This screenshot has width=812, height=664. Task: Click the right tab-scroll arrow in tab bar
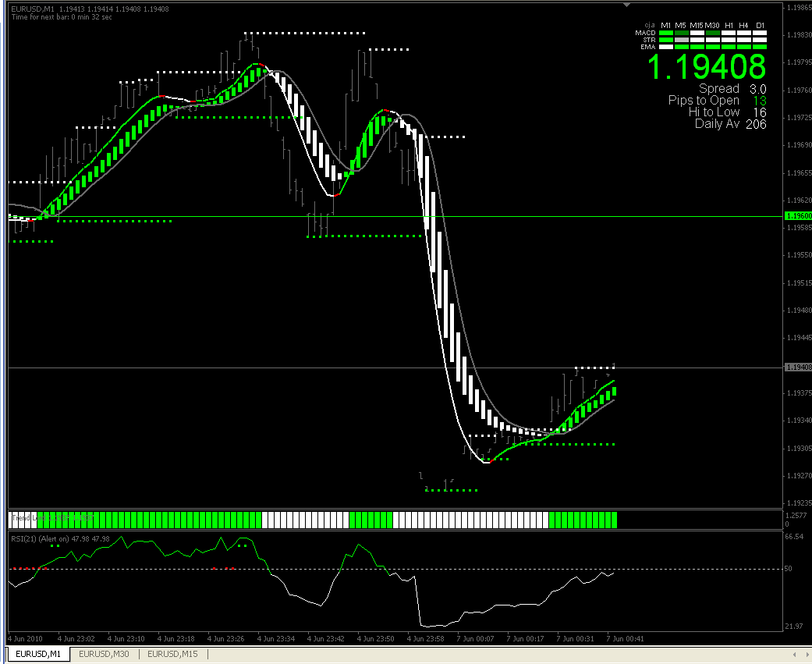pos(808,655)
